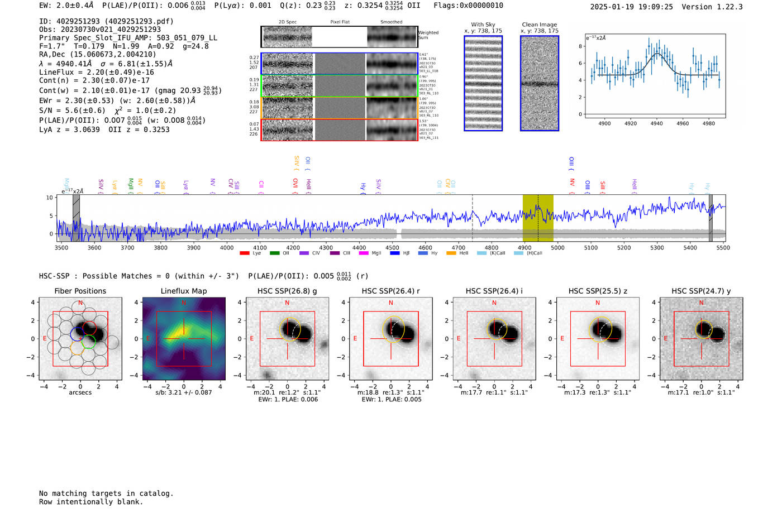Open the HSC SSP(24.7) y cutout
The image size is (782, 532).
(x=701, y=339)
